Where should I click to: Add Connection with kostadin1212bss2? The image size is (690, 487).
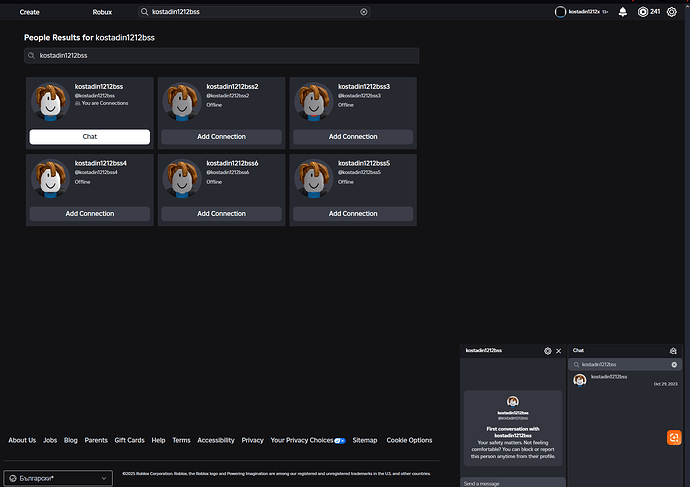pos(221,137)
